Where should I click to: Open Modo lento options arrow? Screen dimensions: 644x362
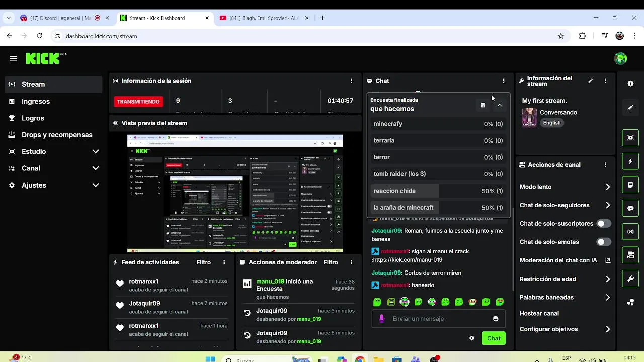(x=608, y=187)
